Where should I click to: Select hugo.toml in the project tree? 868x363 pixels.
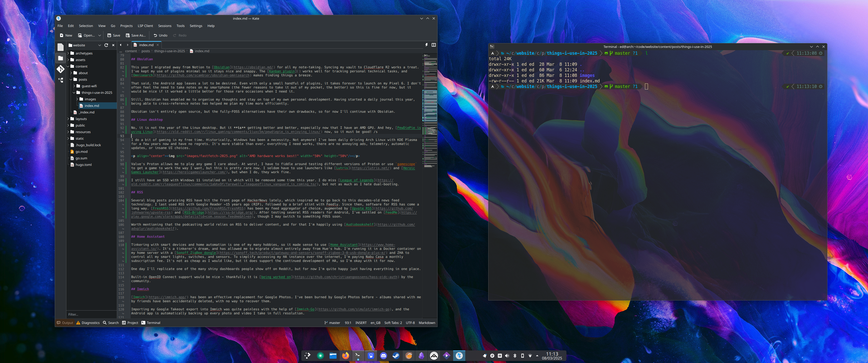click(x=84, y=165)
